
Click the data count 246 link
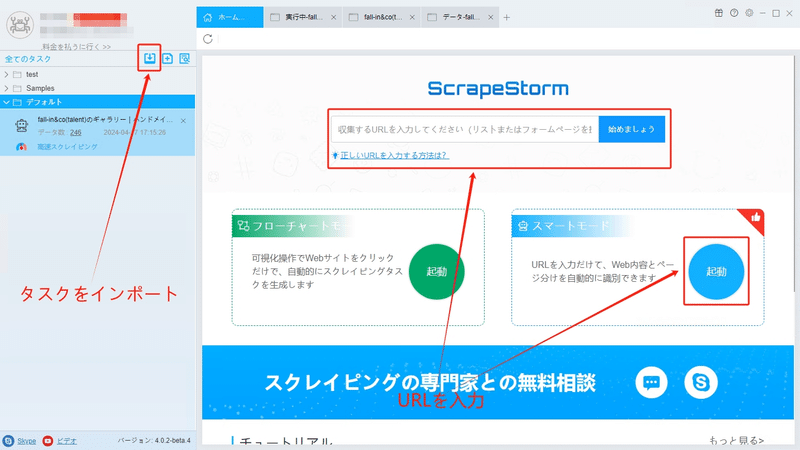pyautogui.click(x=76, y=133)
